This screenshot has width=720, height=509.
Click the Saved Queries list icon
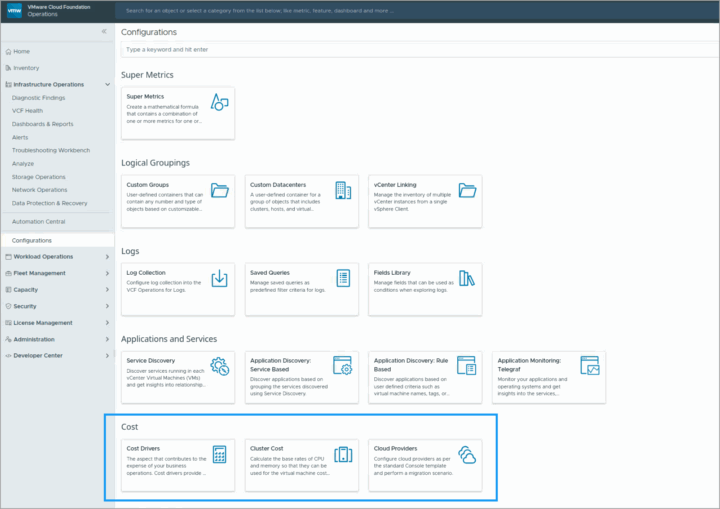click(x=343, y=278)
